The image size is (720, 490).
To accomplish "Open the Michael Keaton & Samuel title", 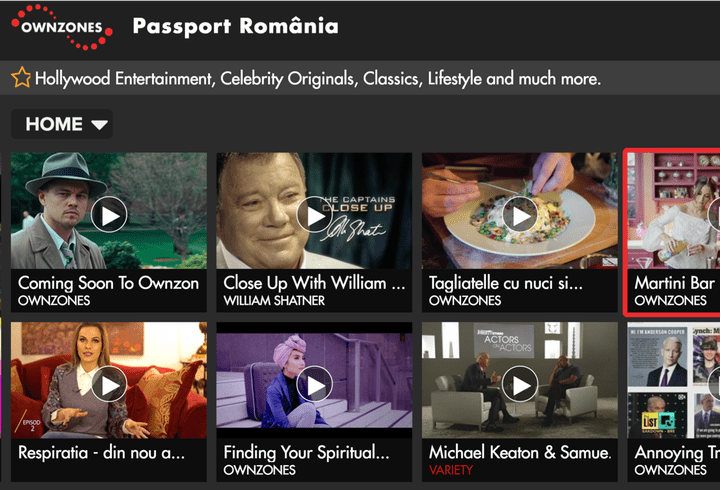I will click(520, 453).
